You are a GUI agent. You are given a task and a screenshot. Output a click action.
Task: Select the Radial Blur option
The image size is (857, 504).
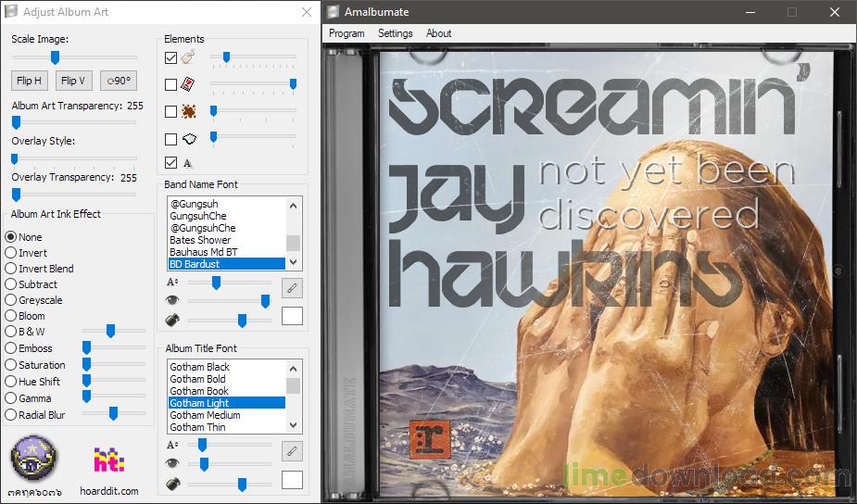click(x=35, y=415)
